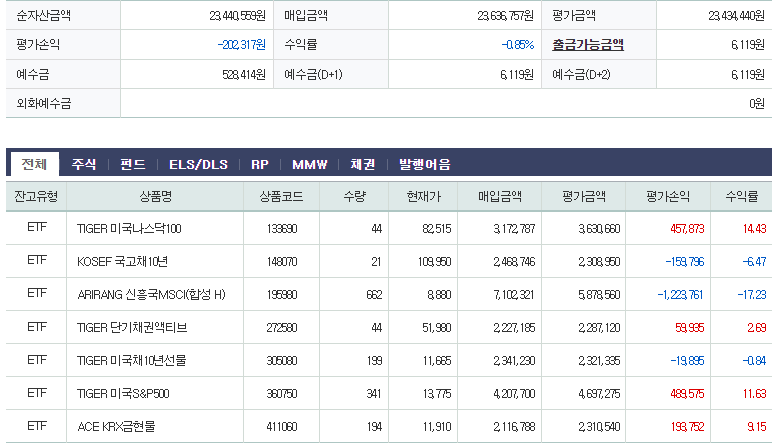Click the profit value 457,873

687,229
